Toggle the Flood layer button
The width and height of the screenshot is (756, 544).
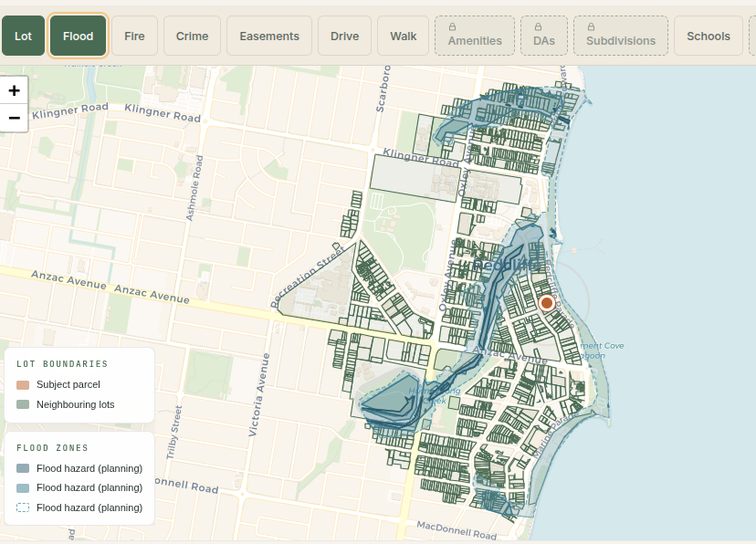point(79,36)
